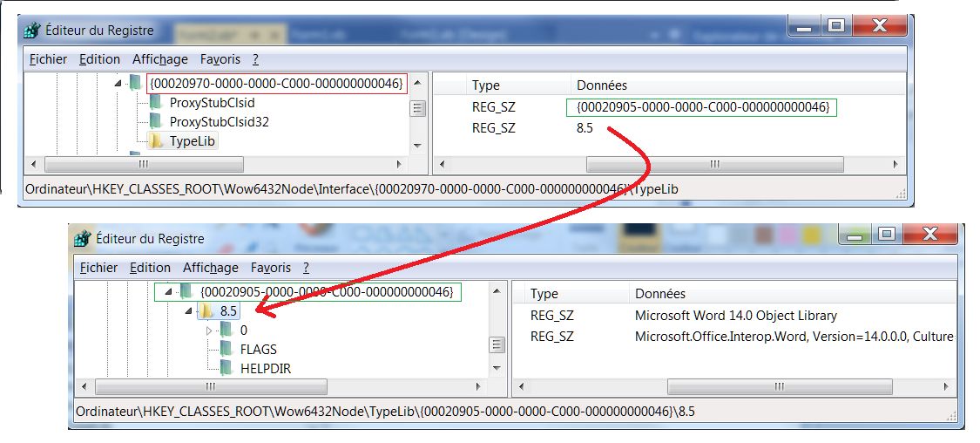
Task: Click top tree vertical scrollbar thumb
Action: click(417, 108)
